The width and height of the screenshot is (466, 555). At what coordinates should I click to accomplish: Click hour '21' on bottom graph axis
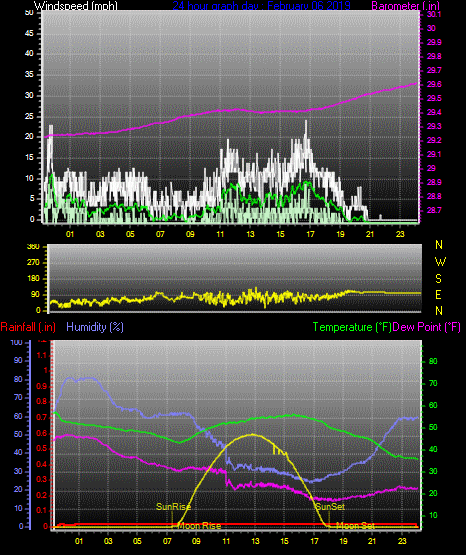(372, 541)
